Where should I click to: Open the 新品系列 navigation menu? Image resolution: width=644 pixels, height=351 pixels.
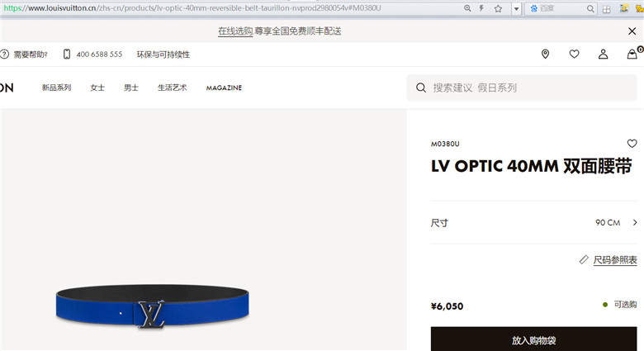(57, 88)
